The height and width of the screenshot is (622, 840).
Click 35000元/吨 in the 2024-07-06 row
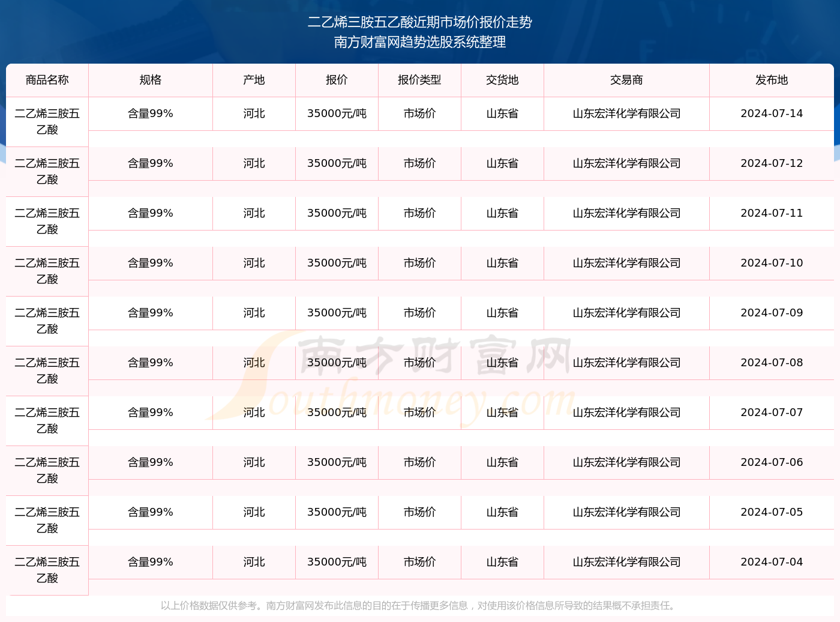tap(337, 462)
